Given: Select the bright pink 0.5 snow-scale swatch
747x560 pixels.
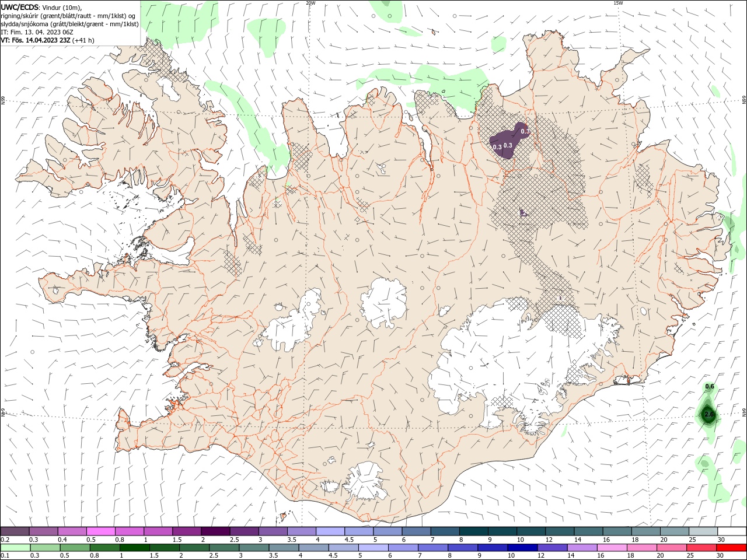Looking at the screenshot, I should point(101,531).
